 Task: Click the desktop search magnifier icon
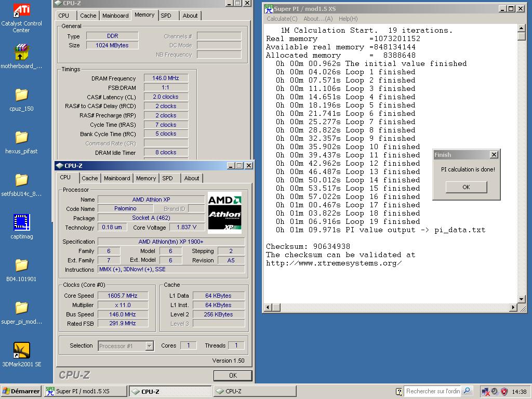tap(467, 391)
